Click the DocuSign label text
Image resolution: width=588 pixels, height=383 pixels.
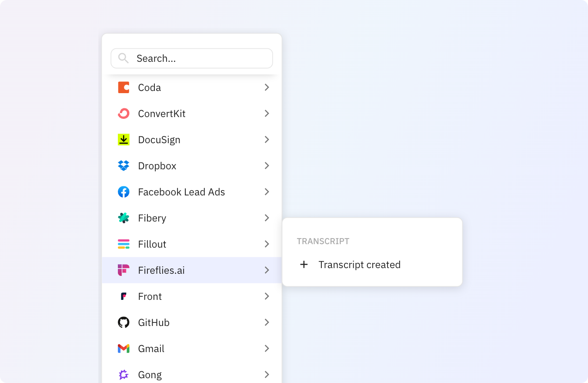coord(159,140)
